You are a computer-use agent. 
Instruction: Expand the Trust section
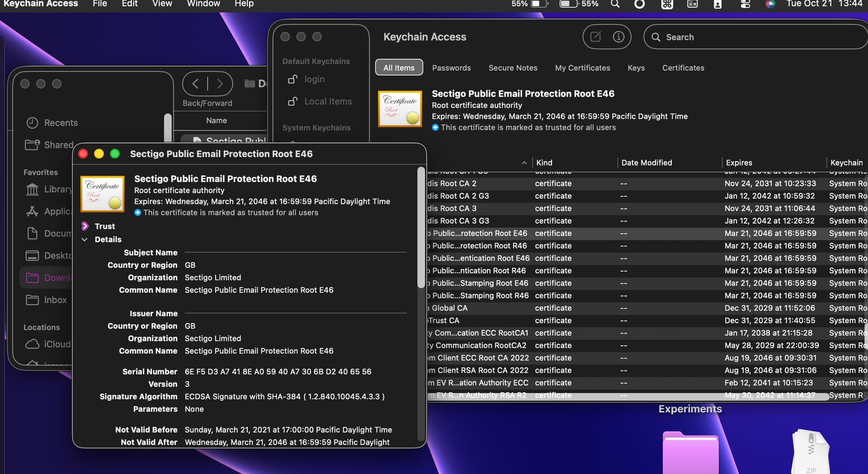(x=85, y=226)
